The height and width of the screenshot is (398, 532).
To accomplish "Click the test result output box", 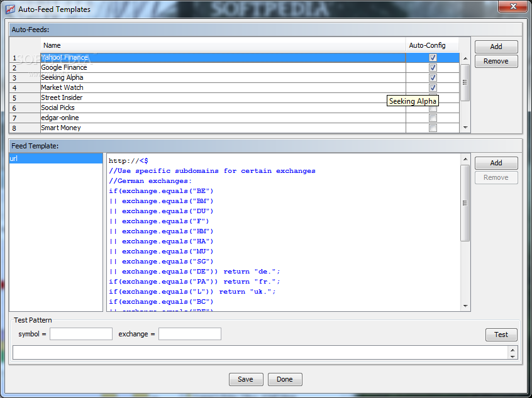I will coord(260,353).
